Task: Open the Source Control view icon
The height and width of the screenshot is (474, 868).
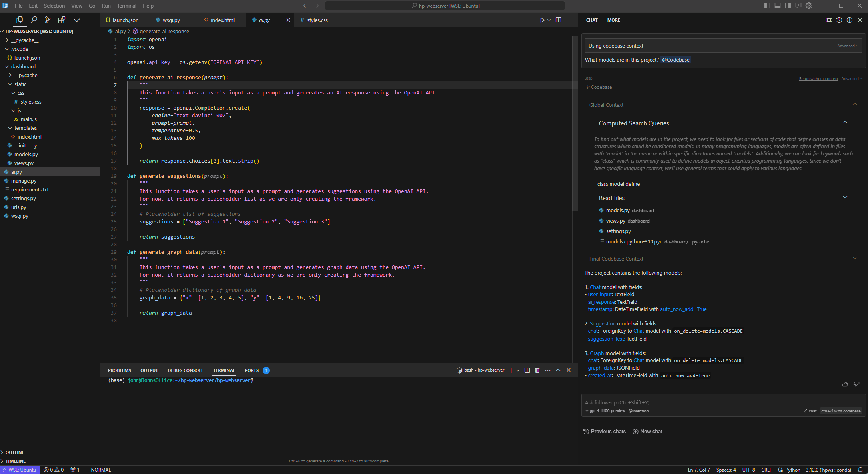Action: [x=48, y=20]
